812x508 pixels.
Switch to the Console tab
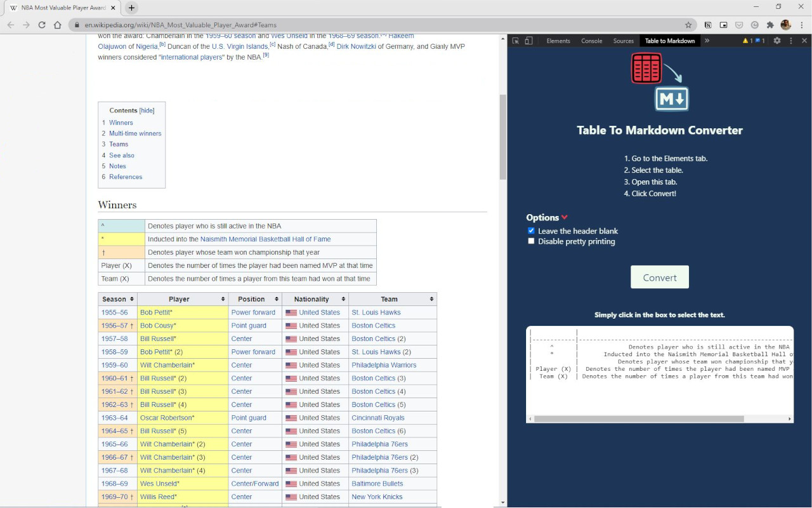[592, 41]
